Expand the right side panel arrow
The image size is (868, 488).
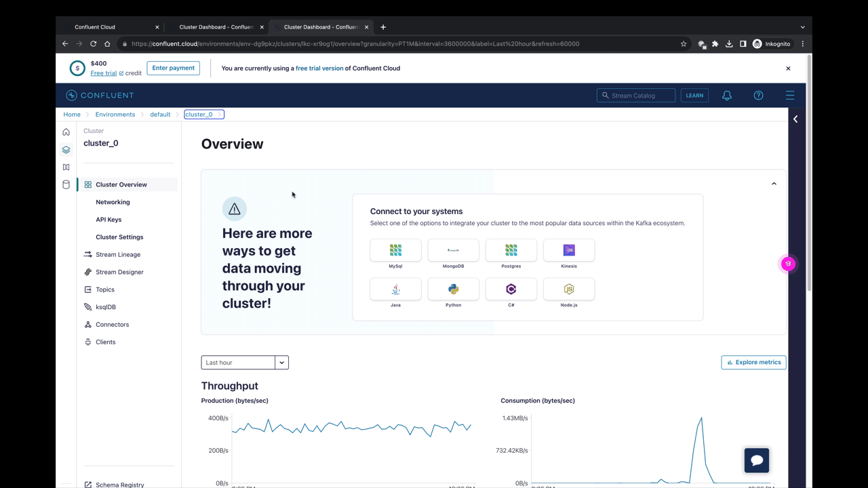coord(795,119)
